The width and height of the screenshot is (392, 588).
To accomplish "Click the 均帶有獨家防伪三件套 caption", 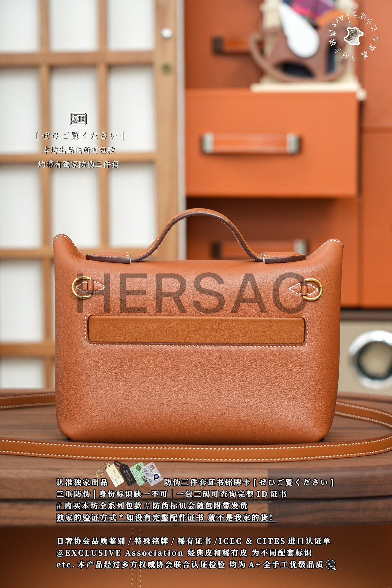I will click(x=79, y=164).
